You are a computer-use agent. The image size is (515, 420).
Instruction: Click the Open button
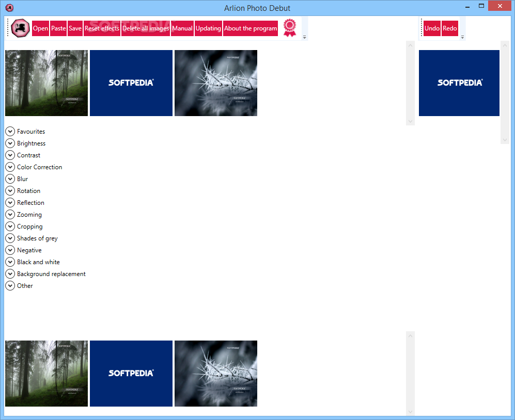click(40, 28)
